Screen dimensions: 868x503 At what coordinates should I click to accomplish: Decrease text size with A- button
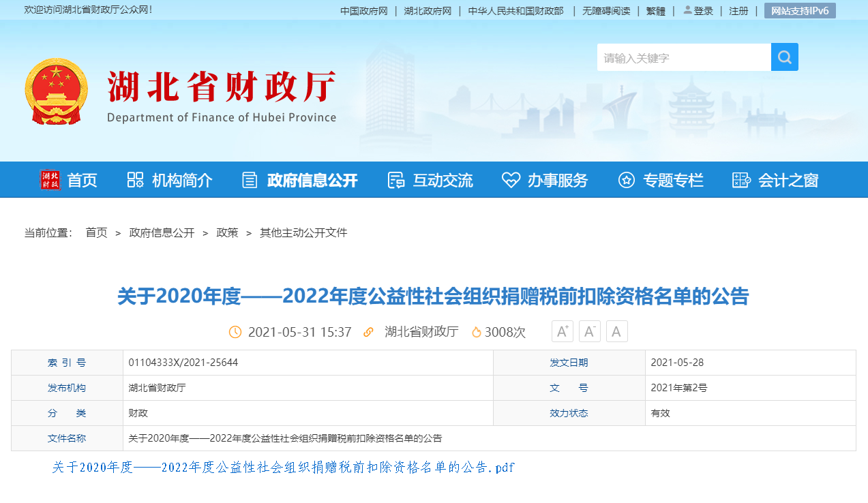590,332
